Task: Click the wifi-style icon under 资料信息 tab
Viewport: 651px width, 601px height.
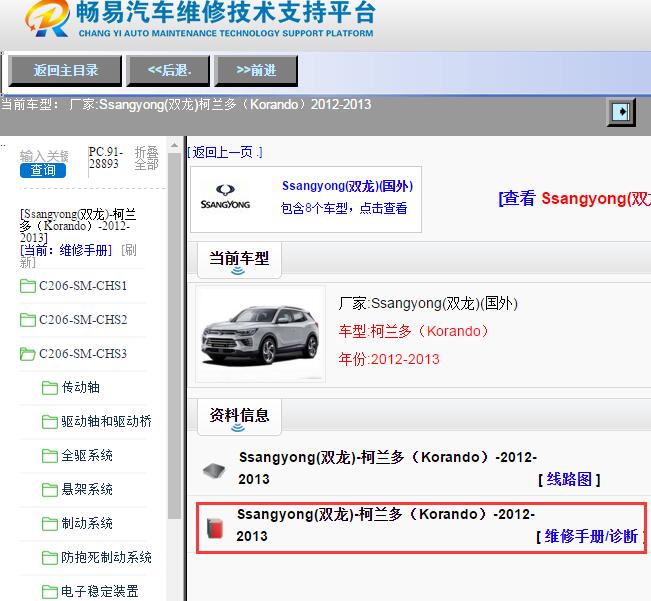Action: 238,428
